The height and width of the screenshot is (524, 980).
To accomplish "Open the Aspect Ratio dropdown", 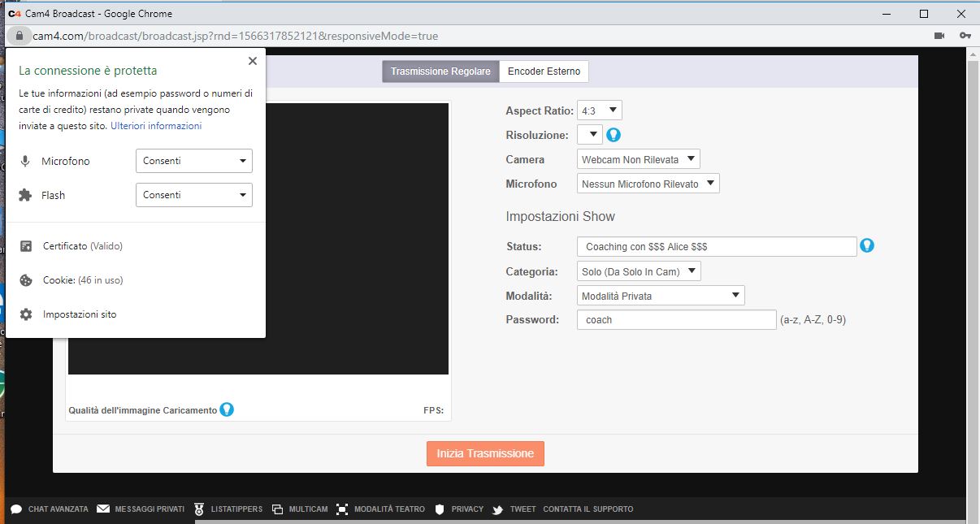I will (599, 110).
